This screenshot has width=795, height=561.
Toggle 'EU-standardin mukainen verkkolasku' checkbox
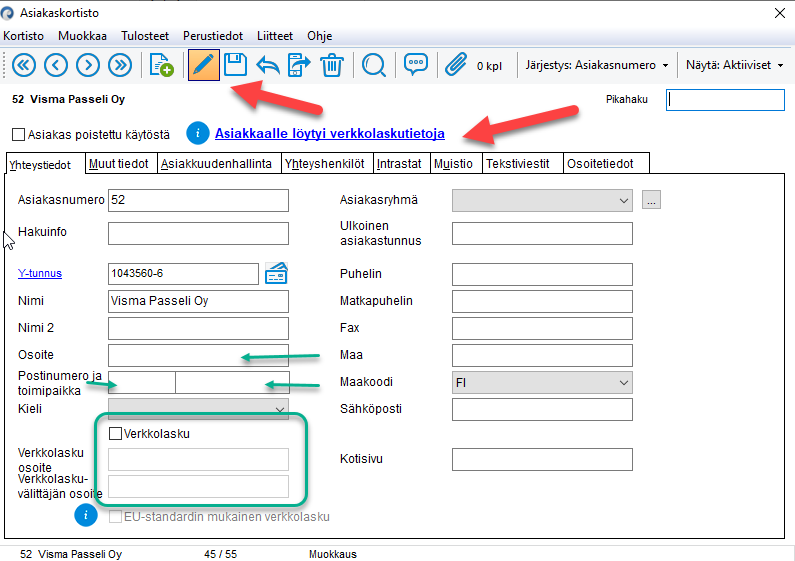point(115,516)
